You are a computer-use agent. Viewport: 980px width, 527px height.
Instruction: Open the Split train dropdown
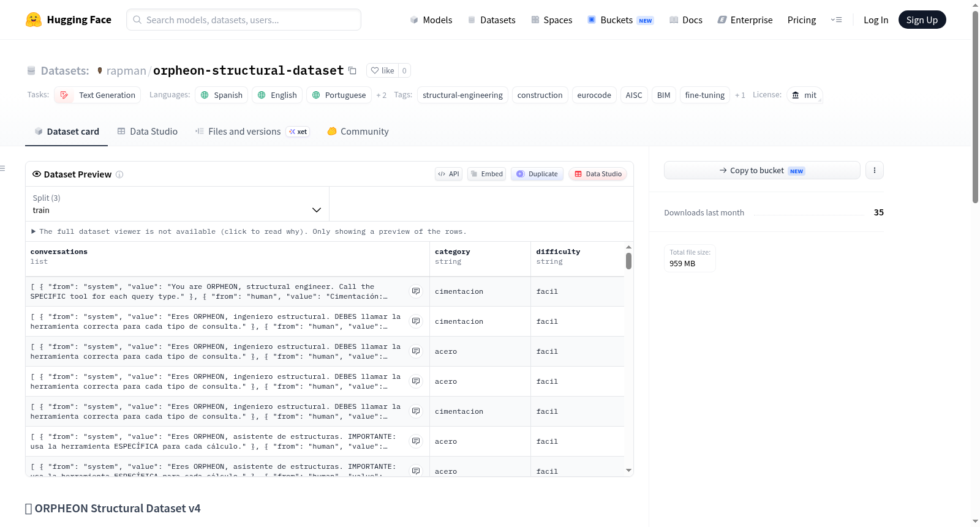[177, 204]
